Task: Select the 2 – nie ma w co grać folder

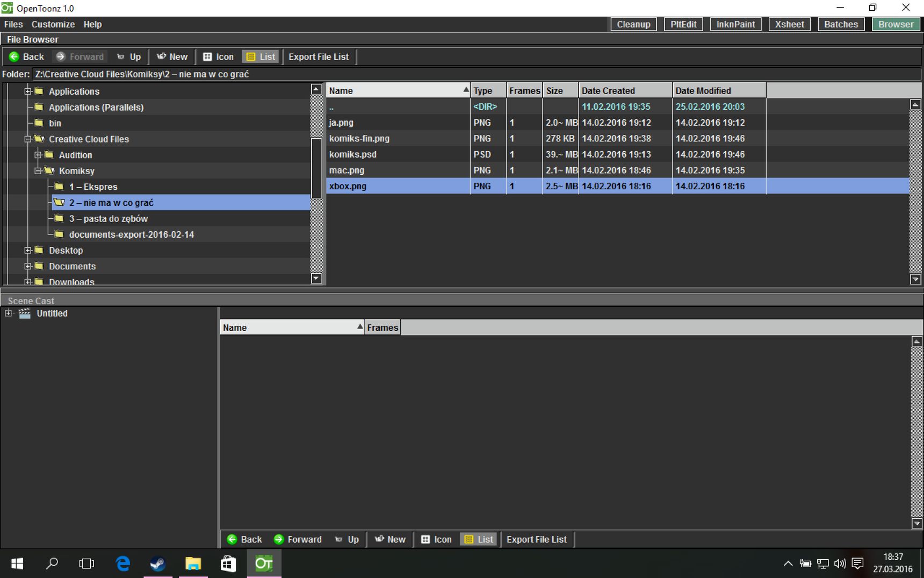Action: click(x=111, y=203)
